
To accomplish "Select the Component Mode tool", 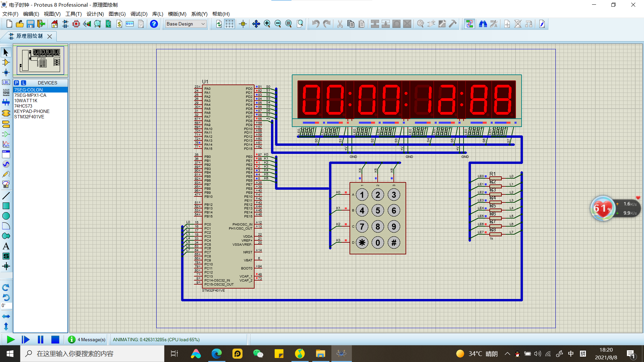I will tap(6, 62).
